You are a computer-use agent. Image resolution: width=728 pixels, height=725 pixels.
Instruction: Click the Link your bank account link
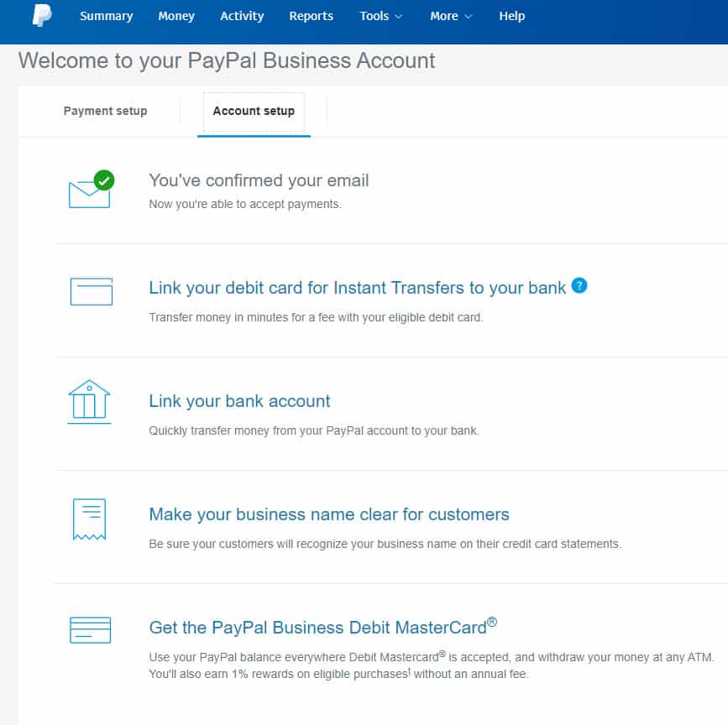(239, 401)
